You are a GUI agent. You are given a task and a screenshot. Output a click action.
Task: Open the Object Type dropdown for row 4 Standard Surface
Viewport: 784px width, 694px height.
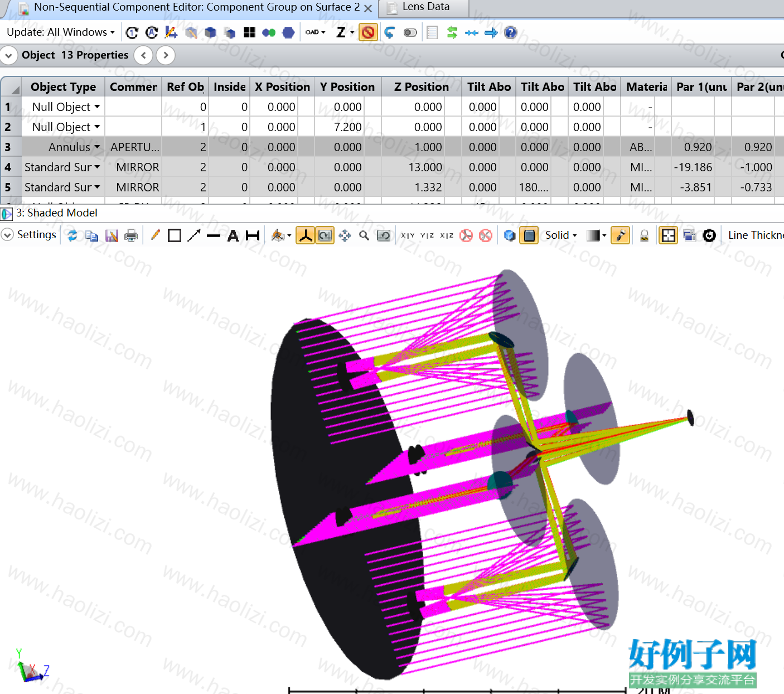pos(97,167)
